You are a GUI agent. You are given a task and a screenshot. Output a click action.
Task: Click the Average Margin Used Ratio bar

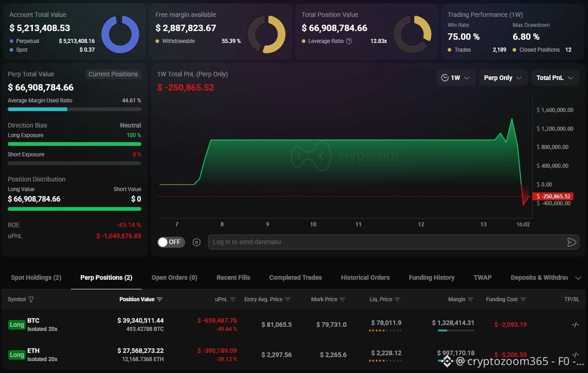coord(75,109)
